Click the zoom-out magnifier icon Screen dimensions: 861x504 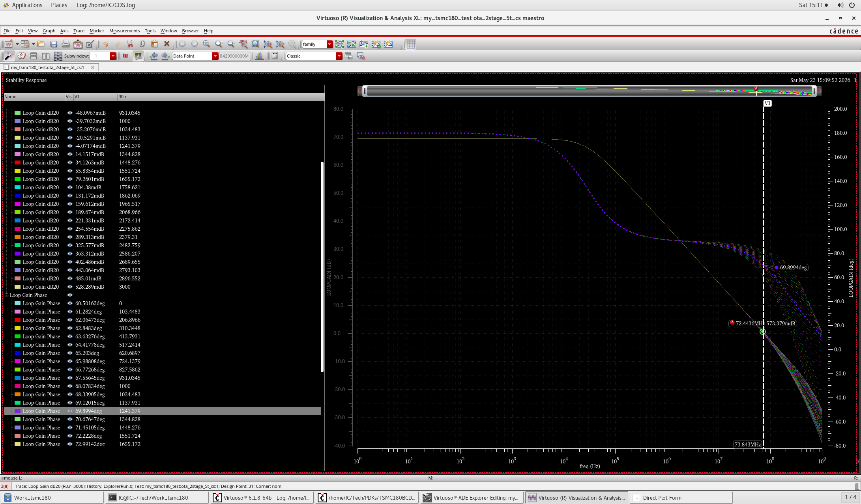click(231, 44)
